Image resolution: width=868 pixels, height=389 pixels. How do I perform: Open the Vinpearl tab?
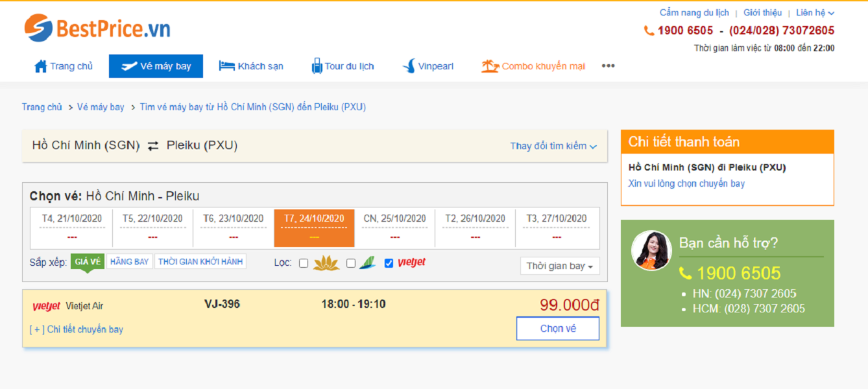tap(428, 66)
